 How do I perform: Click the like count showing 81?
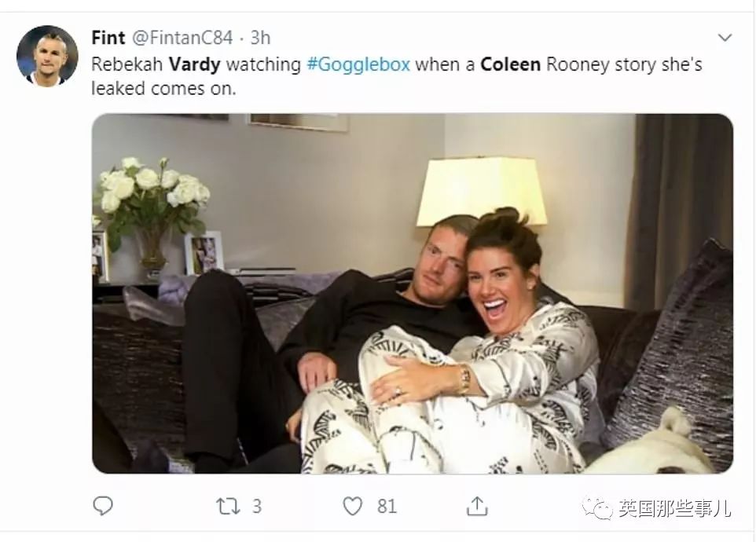(x=386, y=507)
